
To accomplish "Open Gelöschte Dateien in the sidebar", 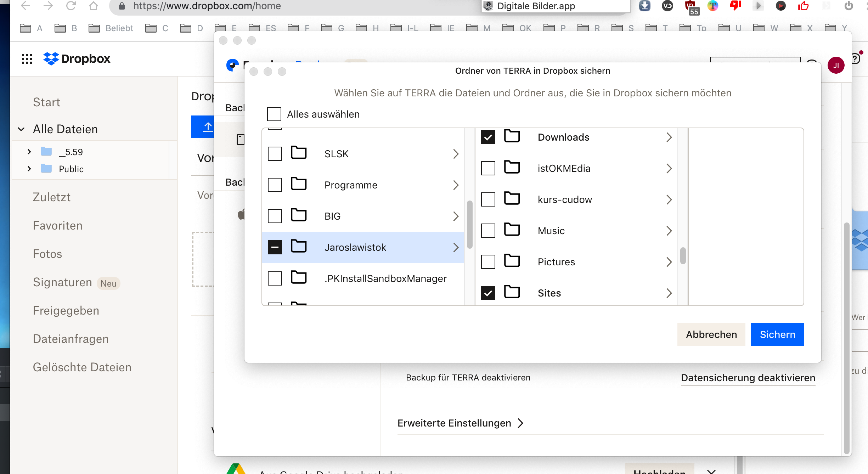I will (82, 367).
